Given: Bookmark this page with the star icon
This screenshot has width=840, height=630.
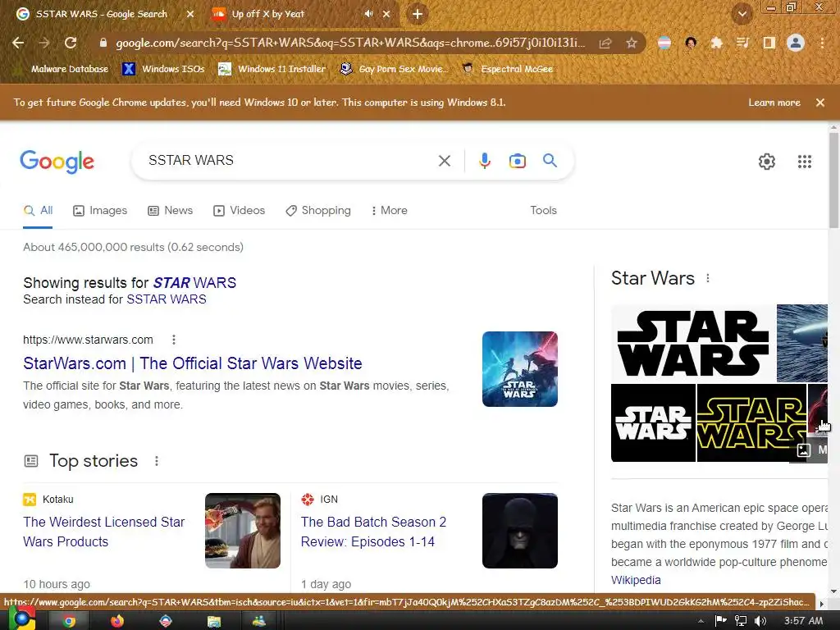Looking at the screenshot, I should 632,43.
